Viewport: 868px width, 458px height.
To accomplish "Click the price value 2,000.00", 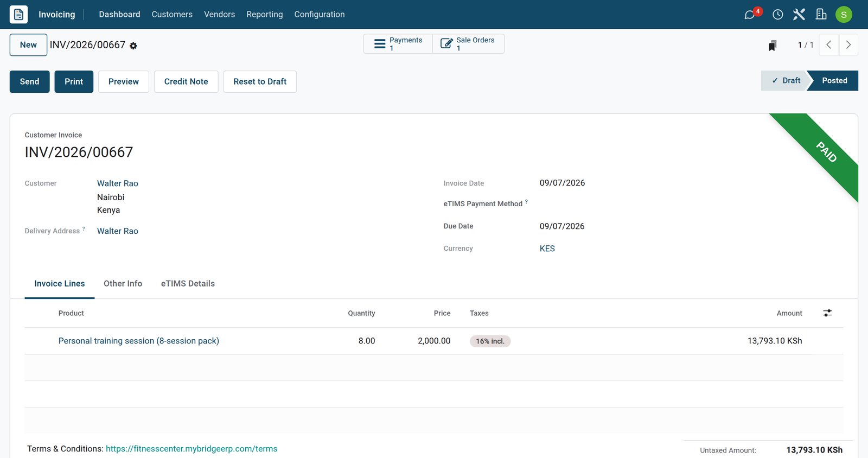I will (x=434, y=341).
